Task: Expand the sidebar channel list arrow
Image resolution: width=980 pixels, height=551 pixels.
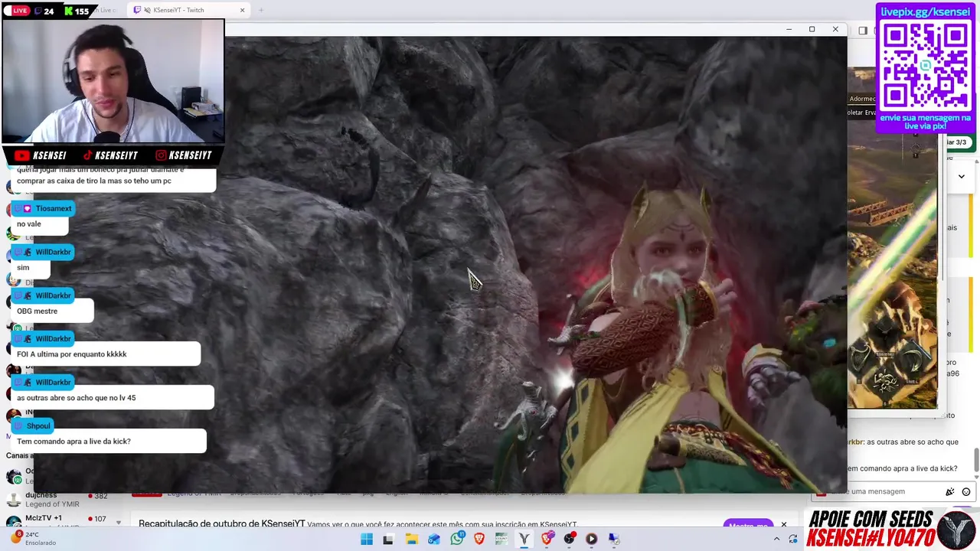Action: click(x=118, y=523)
